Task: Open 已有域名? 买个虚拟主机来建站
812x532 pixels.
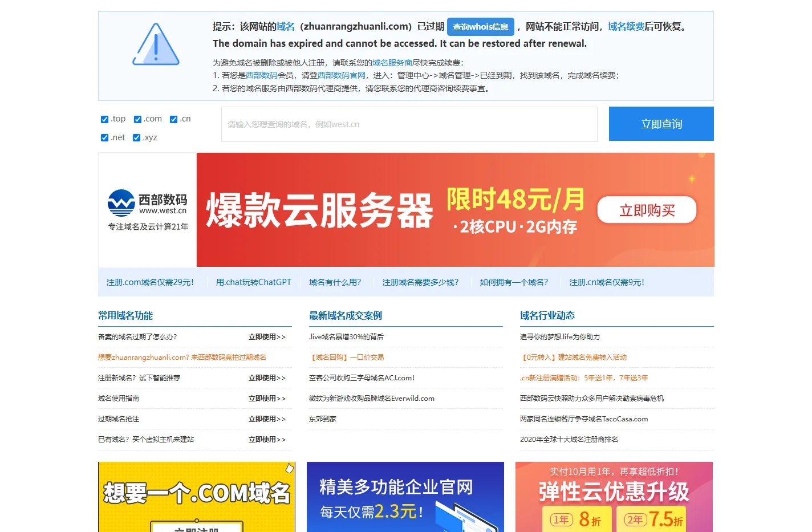Action: pos(146,440)
